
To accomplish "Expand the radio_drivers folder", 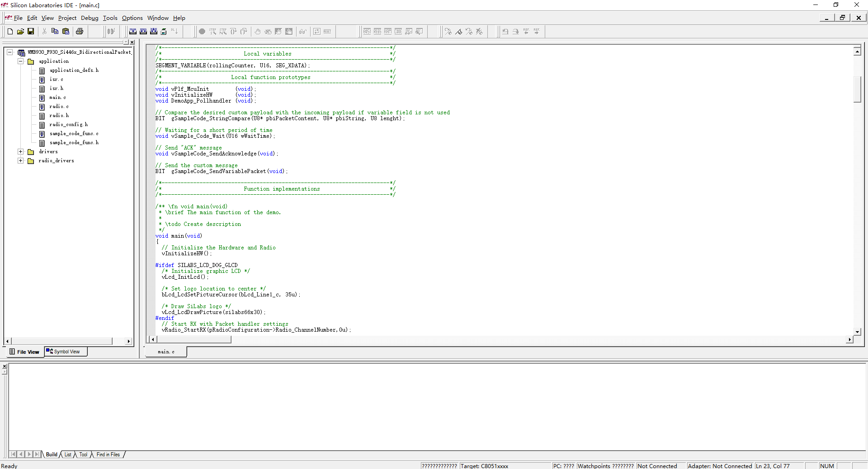I will (20, 160).
